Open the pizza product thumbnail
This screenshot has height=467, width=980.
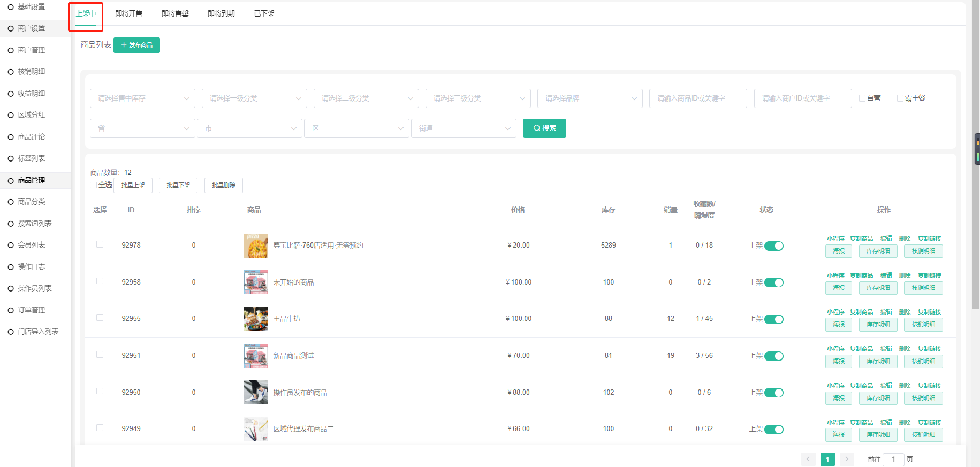[256, 246]
